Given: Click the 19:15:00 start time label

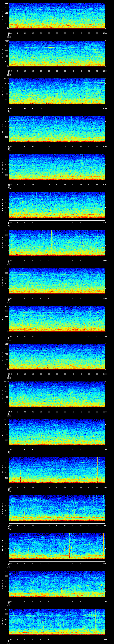Looking at the screenshot, I should (x=9, y=71).
